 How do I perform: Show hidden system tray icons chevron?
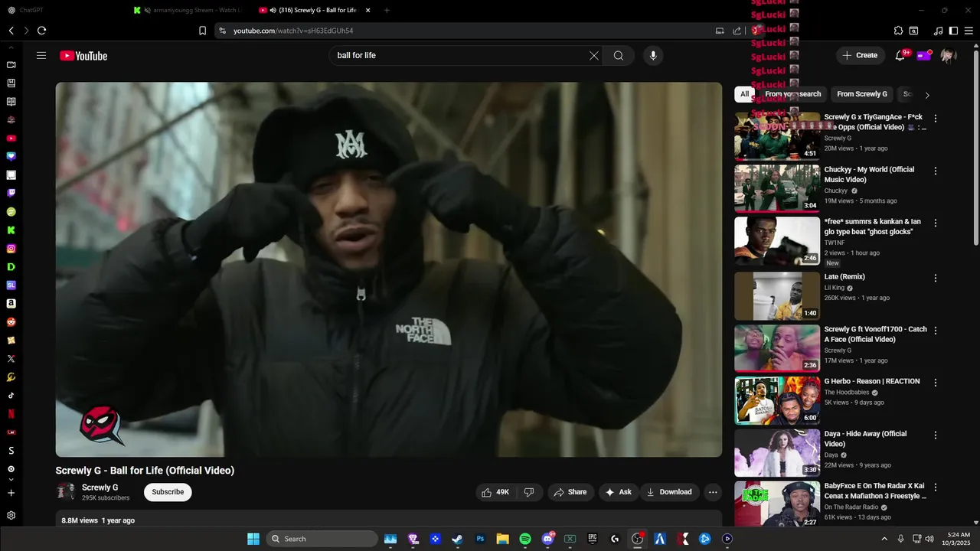884,539
